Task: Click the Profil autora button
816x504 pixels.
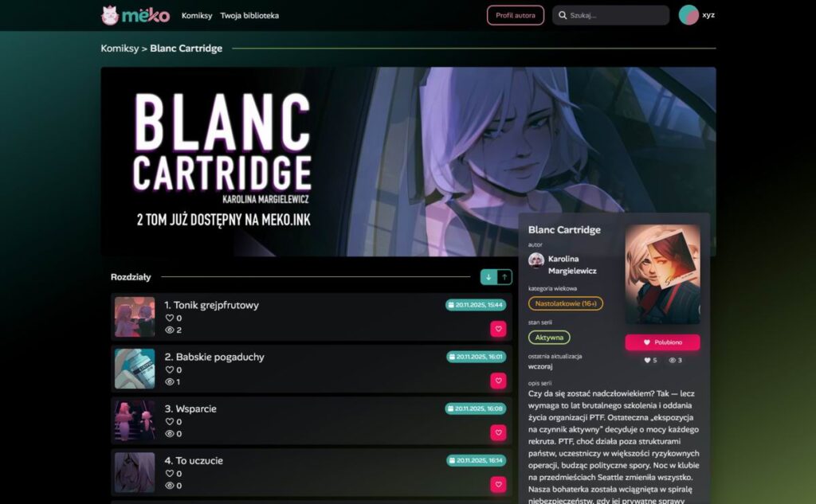Action: coord(516,16)
